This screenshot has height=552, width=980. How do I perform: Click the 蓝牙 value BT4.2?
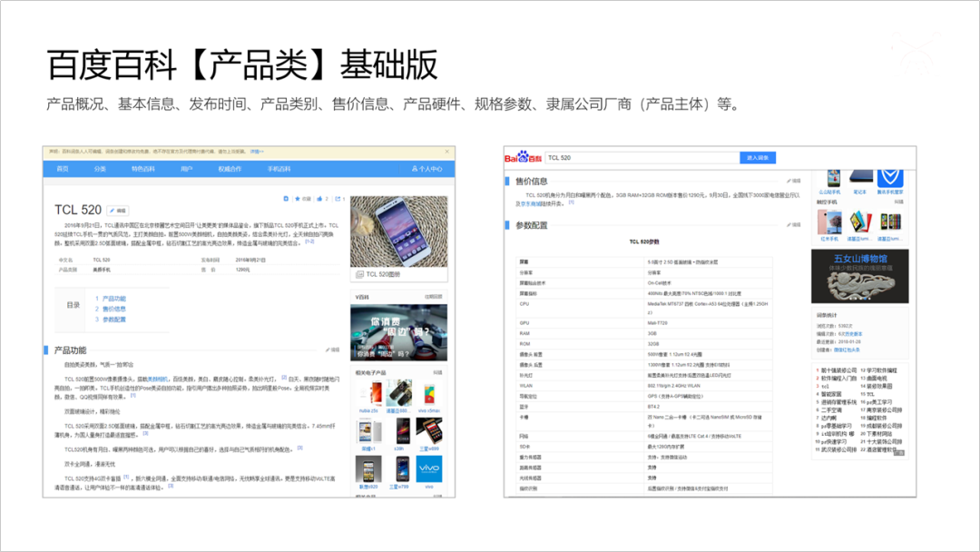click(653, 407)
